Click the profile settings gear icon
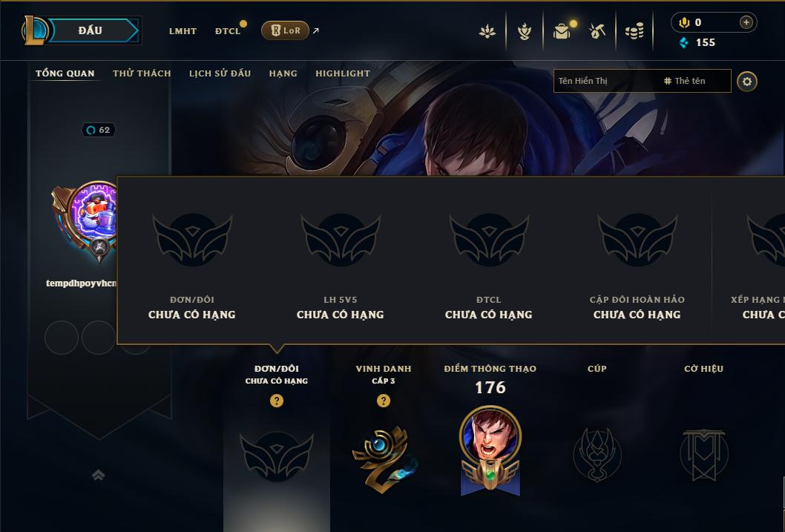The image size is (785, 532). point(747,81)
